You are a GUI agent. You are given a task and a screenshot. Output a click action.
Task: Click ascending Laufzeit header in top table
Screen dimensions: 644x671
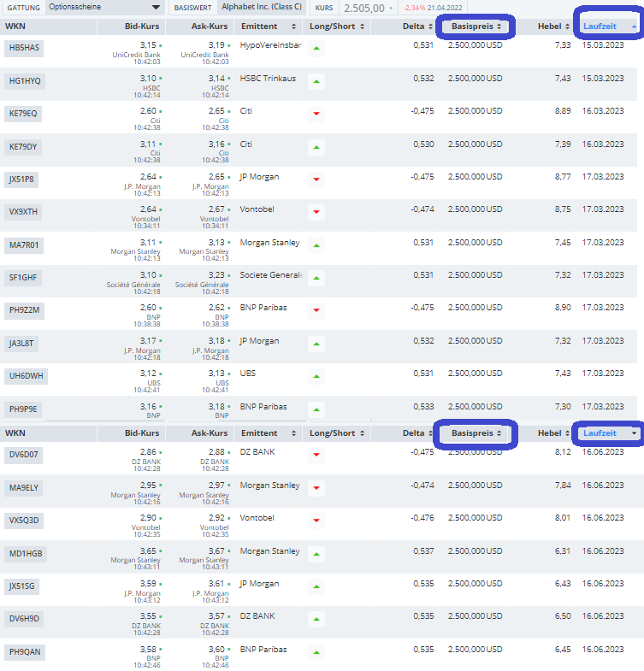point(609,26)
